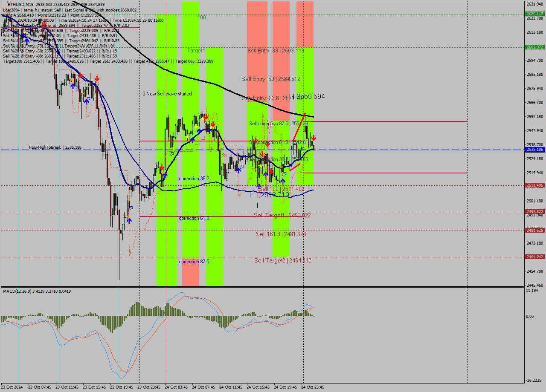
Task: Click the '23 Oct 23:45' time axis label
Action: (149, 387)
